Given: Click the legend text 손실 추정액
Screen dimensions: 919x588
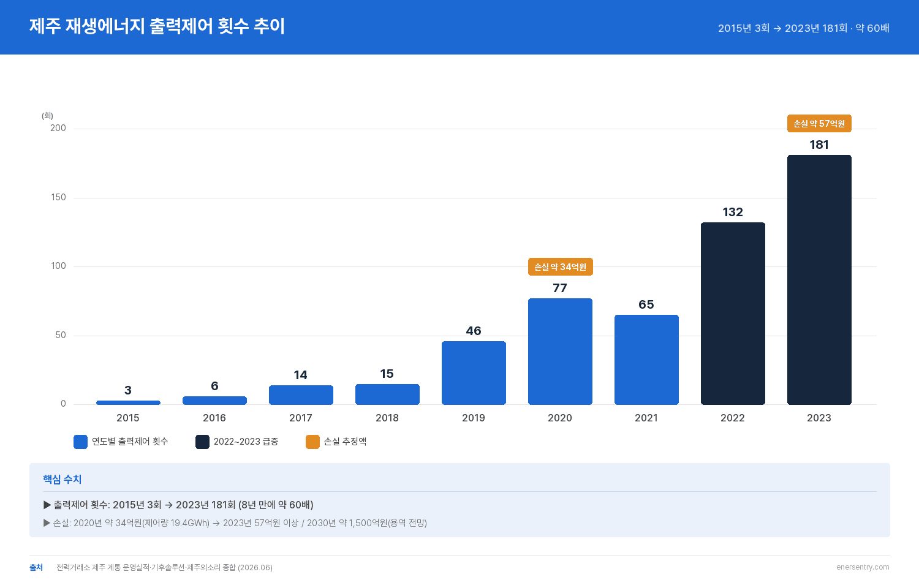Looking at the screenshot, I should pyautogui.click(x=345, y=442).
